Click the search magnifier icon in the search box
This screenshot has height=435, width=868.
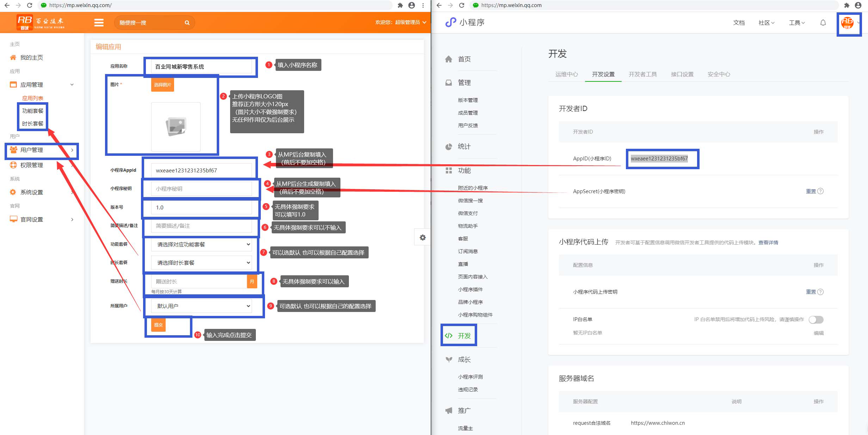coord(187,23)
